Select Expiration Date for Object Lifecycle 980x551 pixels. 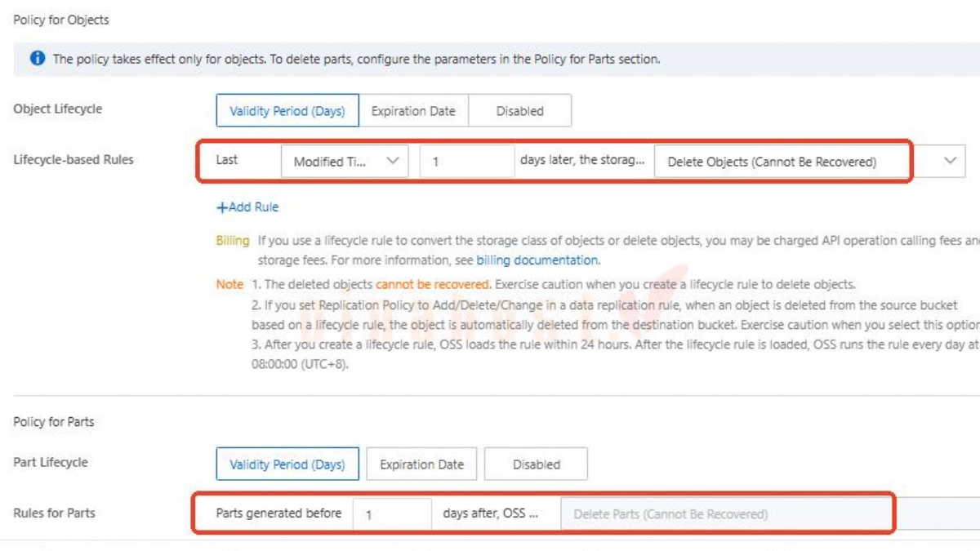413,111
